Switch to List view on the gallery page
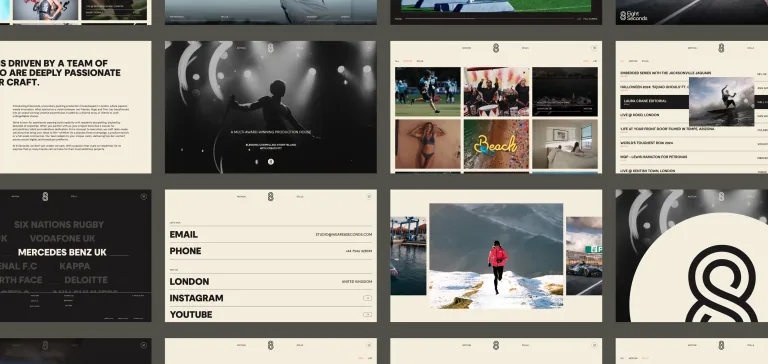Viewport: 768px width, 364px height. 595,61
